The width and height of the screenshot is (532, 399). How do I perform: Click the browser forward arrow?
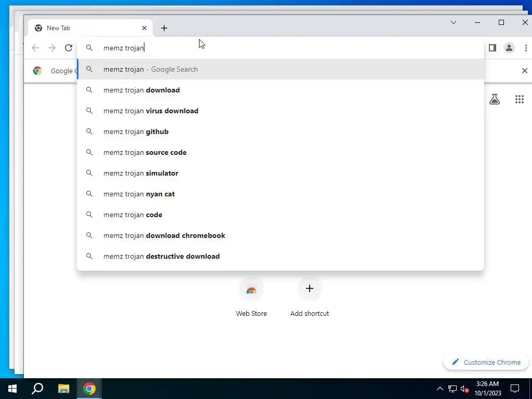(x=52, y=48)
